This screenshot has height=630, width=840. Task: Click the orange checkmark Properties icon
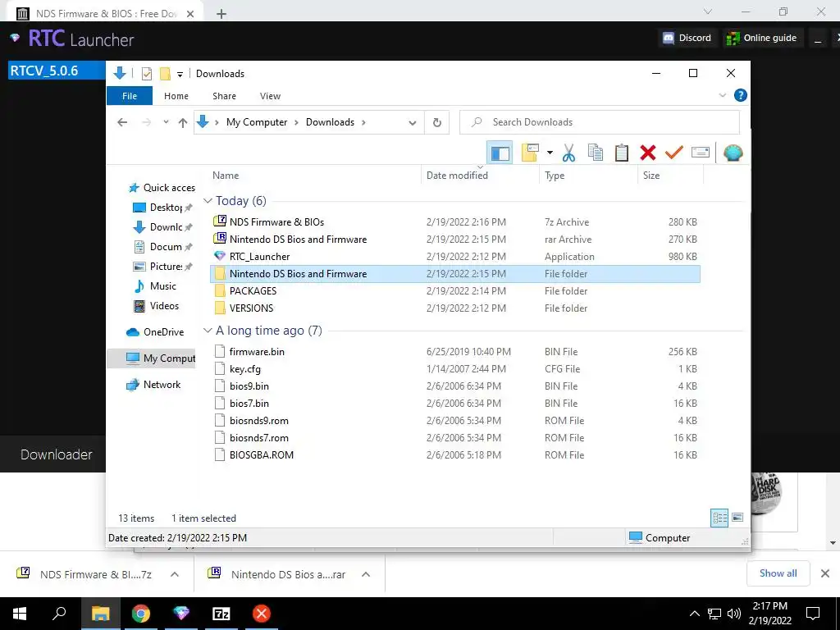point(674,153)
